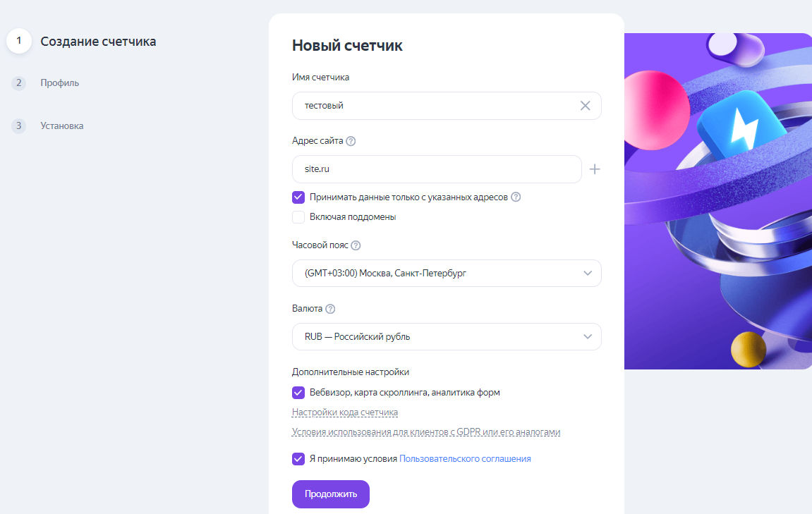The image size is (812, 514).
Task: Go to the Профиль step
Action: coord(60,83)
